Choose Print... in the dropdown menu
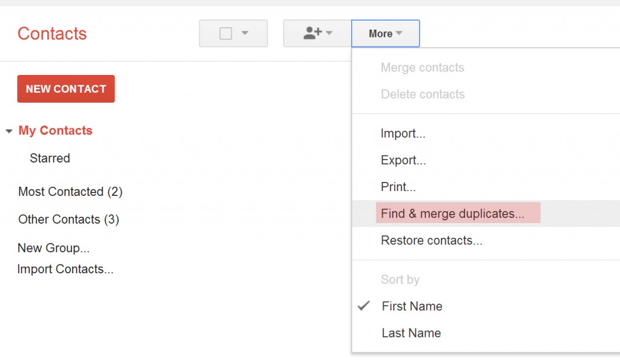 (398, 187)
